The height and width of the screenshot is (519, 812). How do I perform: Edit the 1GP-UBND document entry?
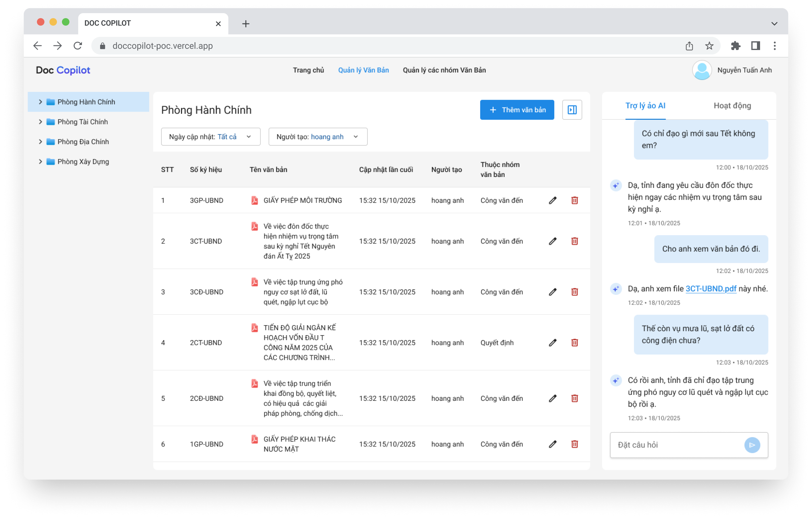(x=552, y=444)
